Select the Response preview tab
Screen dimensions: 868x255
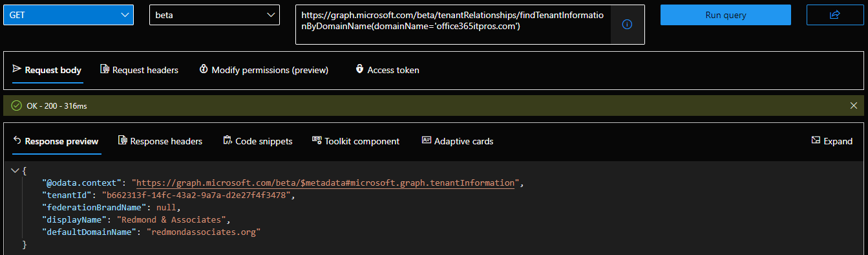click(56, 141)
